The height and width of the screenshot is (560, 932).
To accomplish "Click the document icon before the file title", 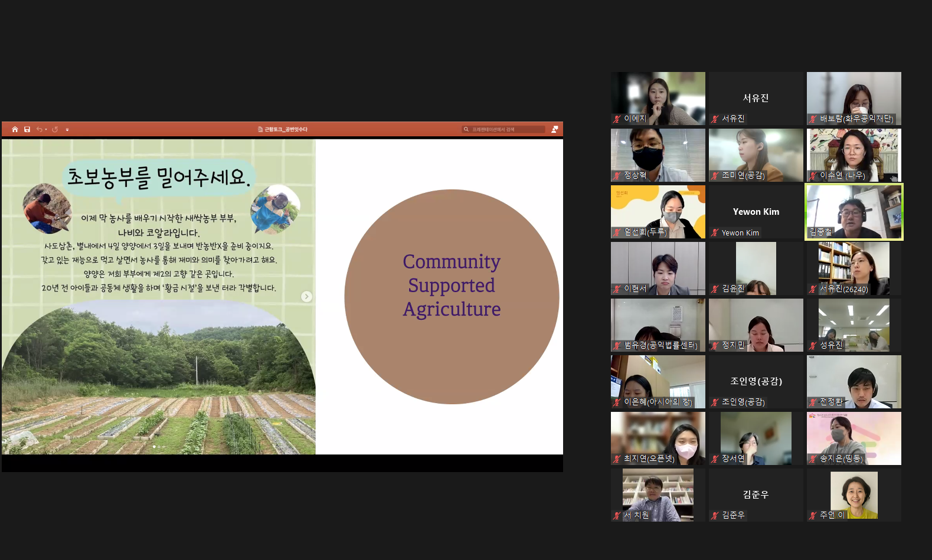I will point(260,129).
